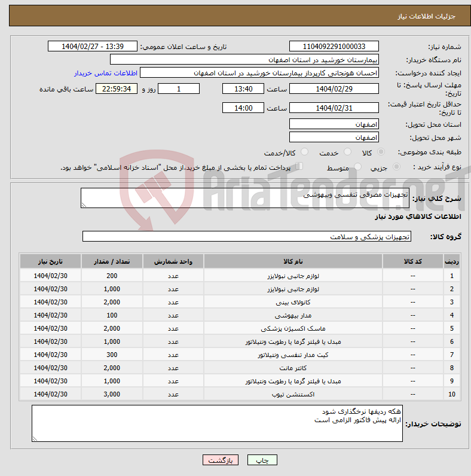The image size is (471, 476).
Task: Click quantity 3,000 in row 10
Action: pos(112,394)
